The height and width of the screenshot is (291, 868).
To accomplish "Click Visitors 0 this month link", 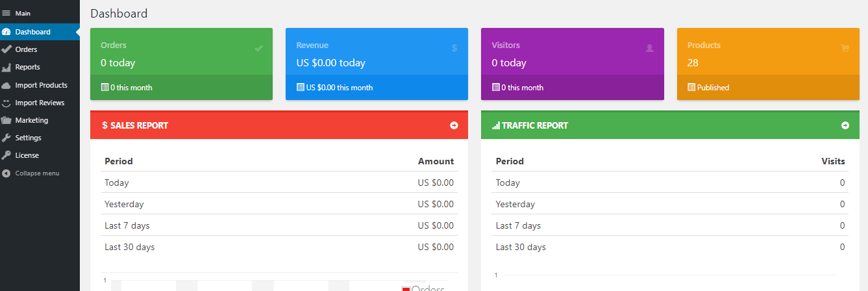I will [517, 88].
